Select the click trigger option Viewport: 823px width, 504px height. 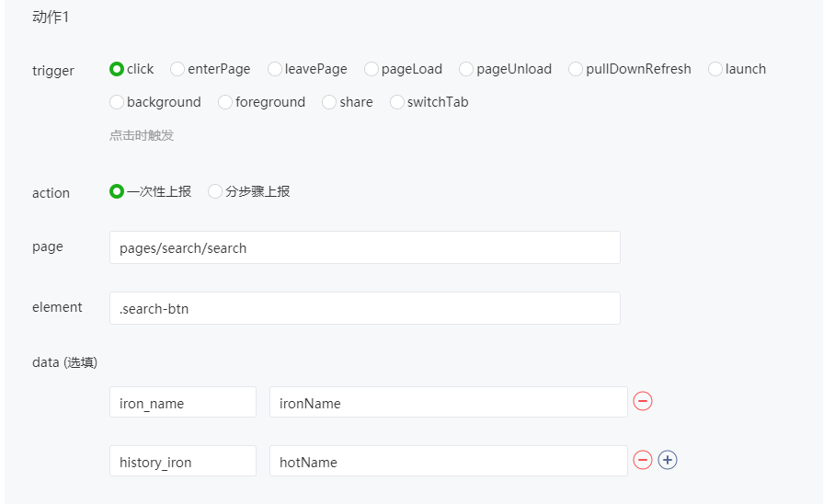pyautogui.click(x=116, y=69)
